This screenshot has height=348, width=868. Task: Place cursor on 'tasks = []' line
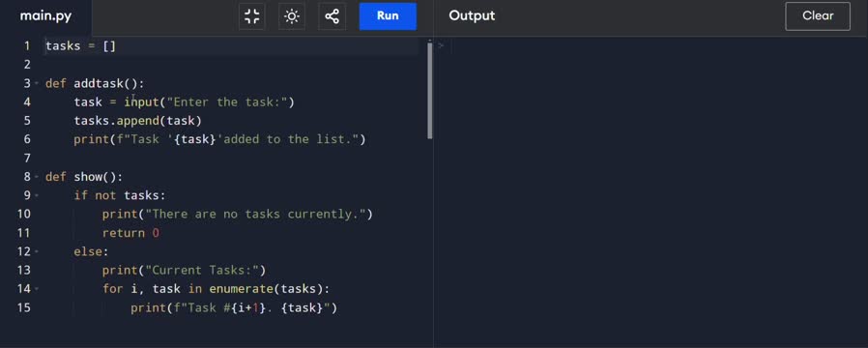(x=231, y=46)
